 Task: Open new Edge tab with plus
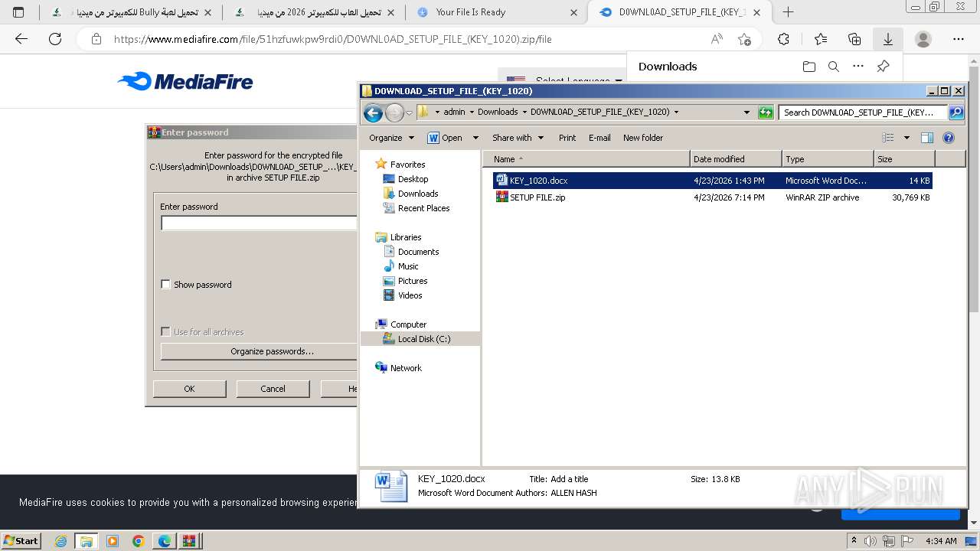788,12
